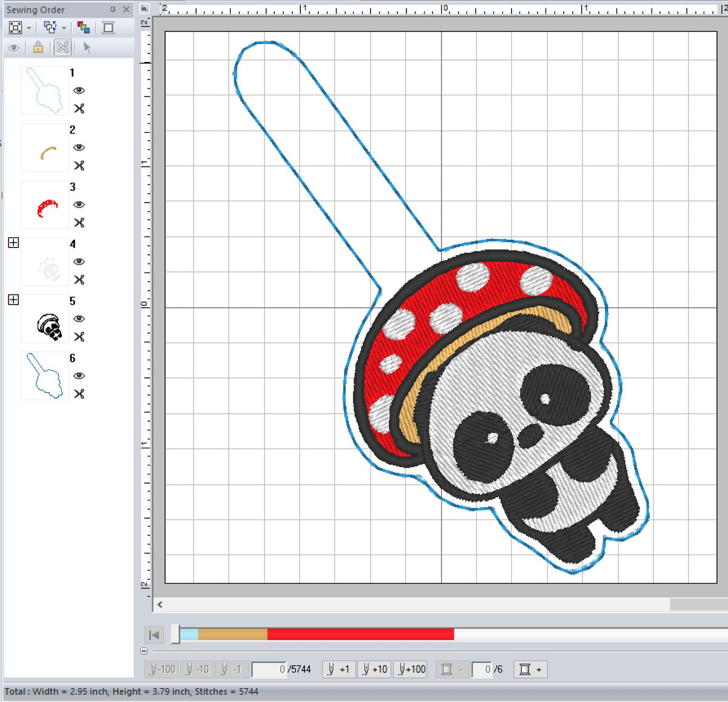Screen dimensions: 728x702
Task: Click the stitch number input field showing 0/5744
Action: pyautogui.click(x=273, y=669)
